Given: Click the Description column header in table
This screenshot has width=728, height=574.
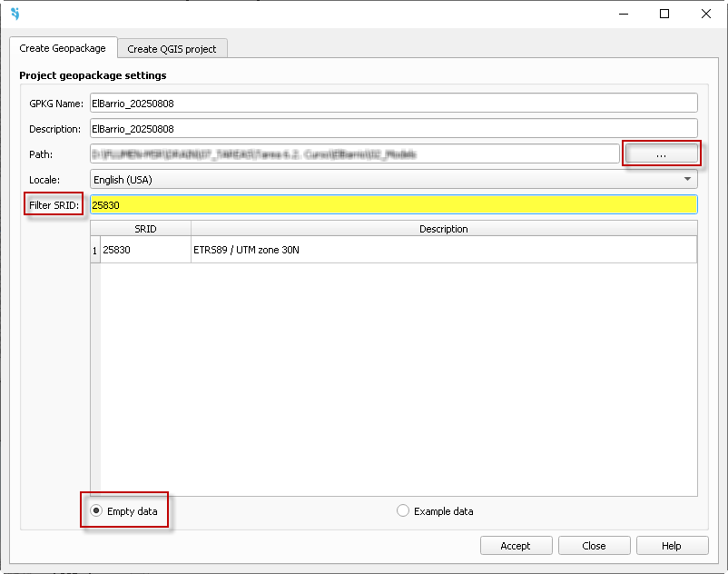Looking at the screenshot, I should click(443, 229).
